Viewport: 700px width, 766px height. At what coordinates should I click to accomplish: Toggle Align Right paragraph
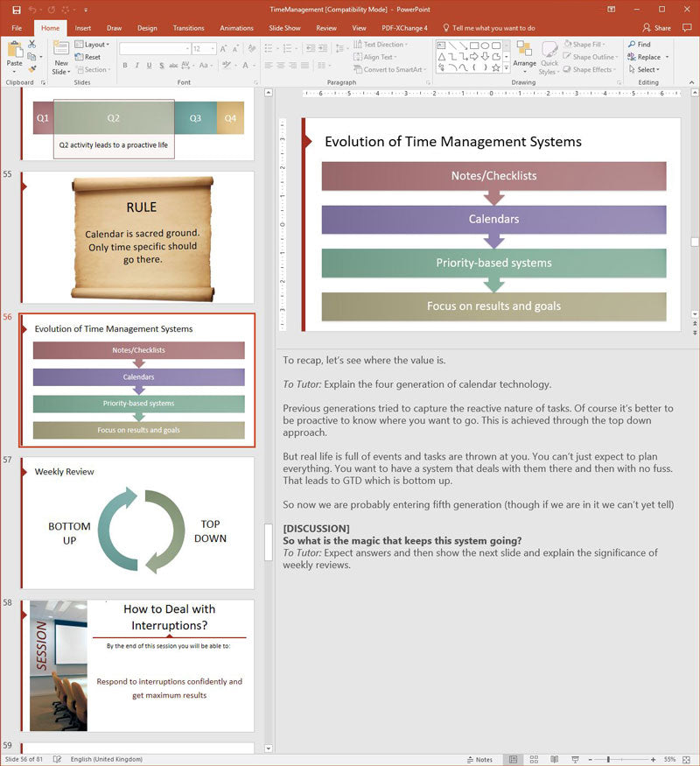click(x=293, y=65)
